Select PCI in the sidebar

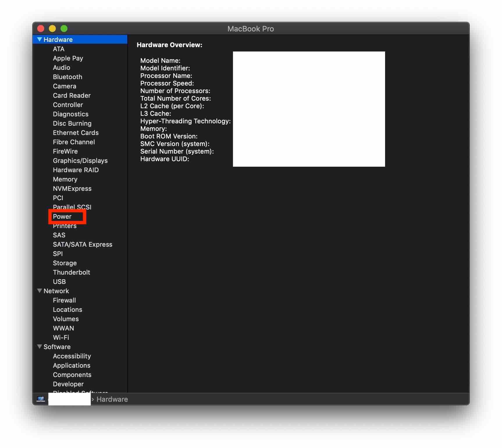(58, 198)
